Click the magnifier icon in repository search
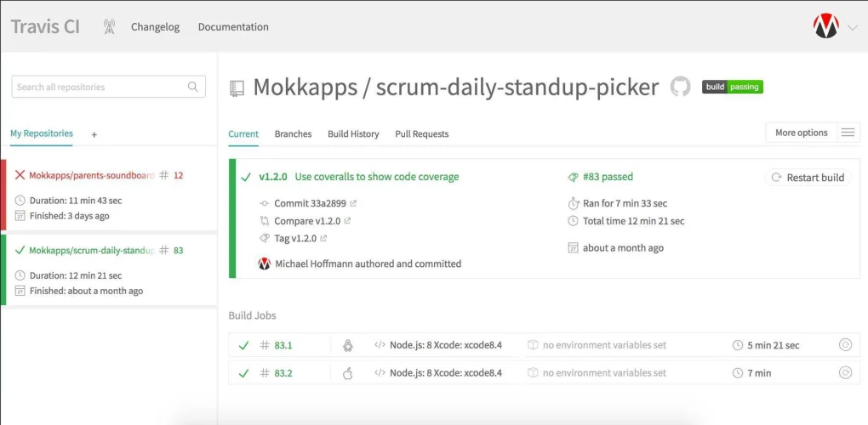This screenshot has height=425, width=868. pyautogui.click(x=192, y=87)
